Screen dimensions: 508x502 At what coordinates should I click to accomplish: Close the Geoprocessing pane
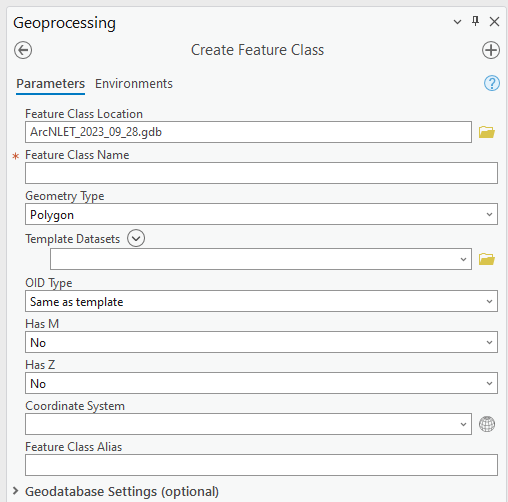pos(494,22)
